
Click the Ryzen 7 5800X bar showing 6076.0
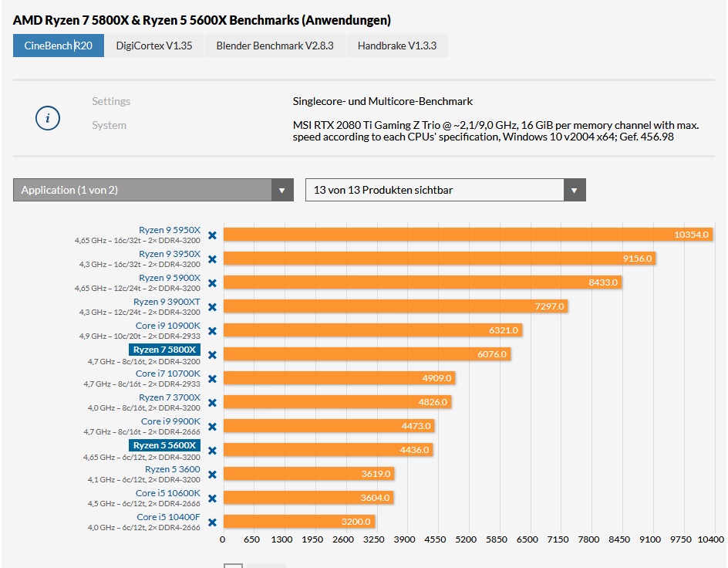(x=367, y=354)
